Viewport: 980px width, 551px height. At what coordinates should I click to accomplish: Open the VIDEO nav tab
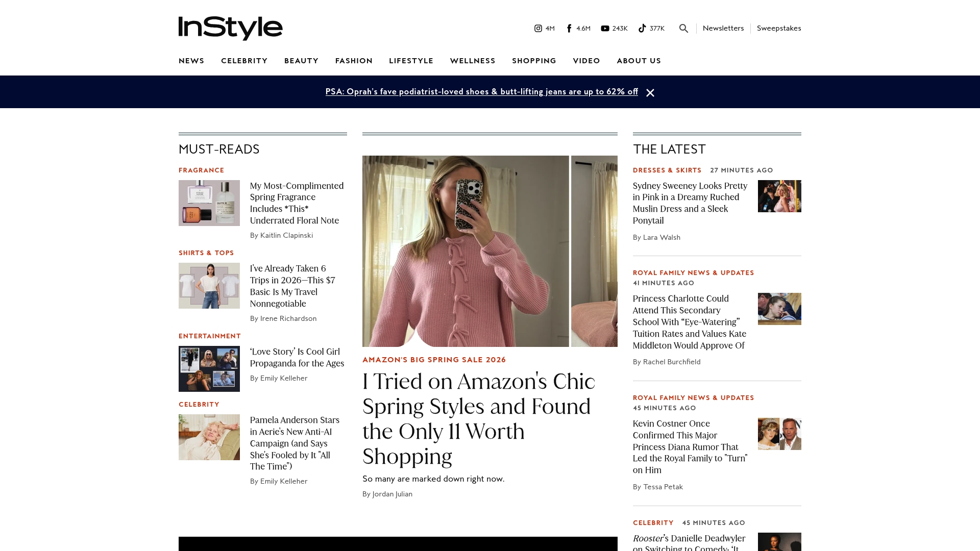tap(586, 61)
